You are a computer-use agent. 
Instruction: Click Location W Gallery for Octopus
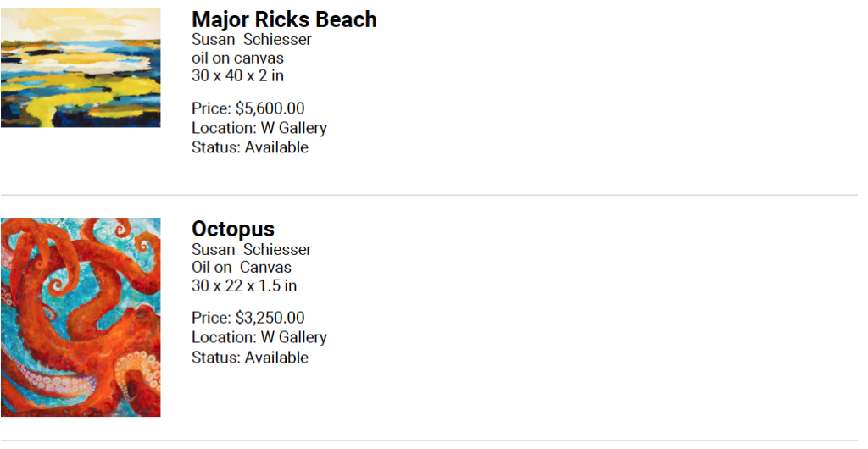[x=259, y=337]
